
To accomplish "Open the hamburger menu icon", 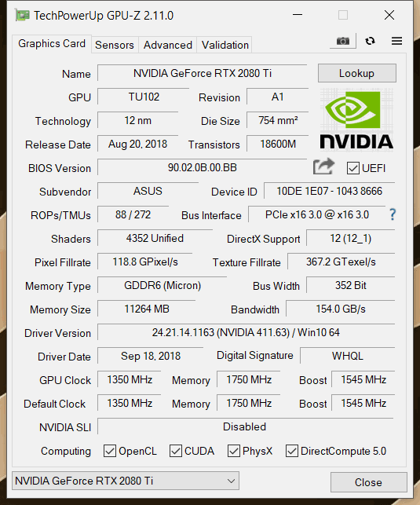I will pyautogui.click(x=396, y=41).
